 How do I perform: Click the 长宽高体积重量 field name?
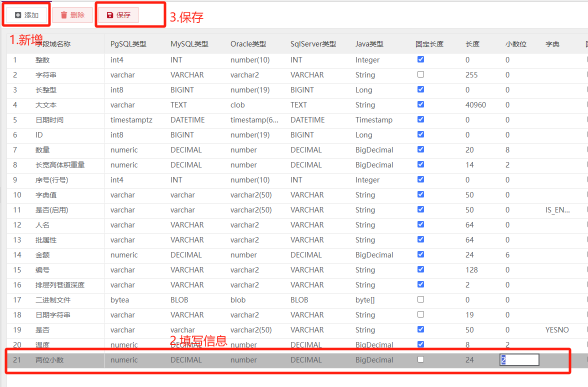[60, 165]
